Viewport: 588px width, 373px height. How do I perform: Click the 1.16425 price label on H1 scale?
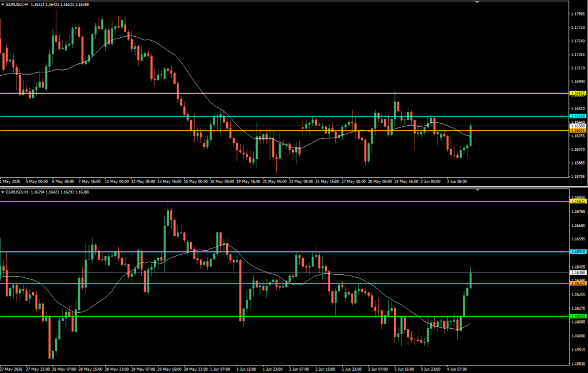[x=578, y=267]
